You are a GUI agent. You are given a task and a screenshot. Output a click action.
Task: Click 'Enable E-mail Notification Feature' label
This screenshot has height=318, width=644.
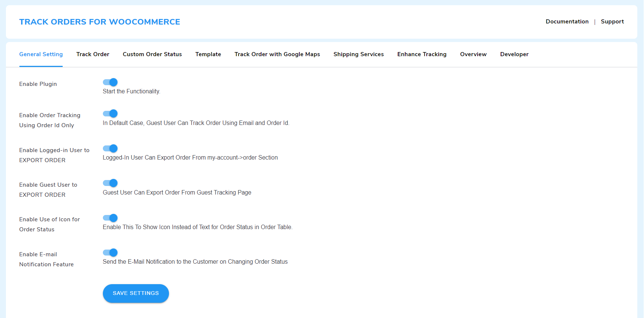coord(46,259)
